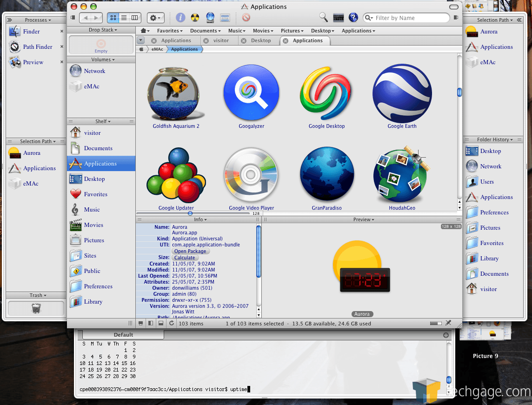This screenshot has width=532, height=405.
Task: Click the Filter by Name search field
Action: (406, 18)
